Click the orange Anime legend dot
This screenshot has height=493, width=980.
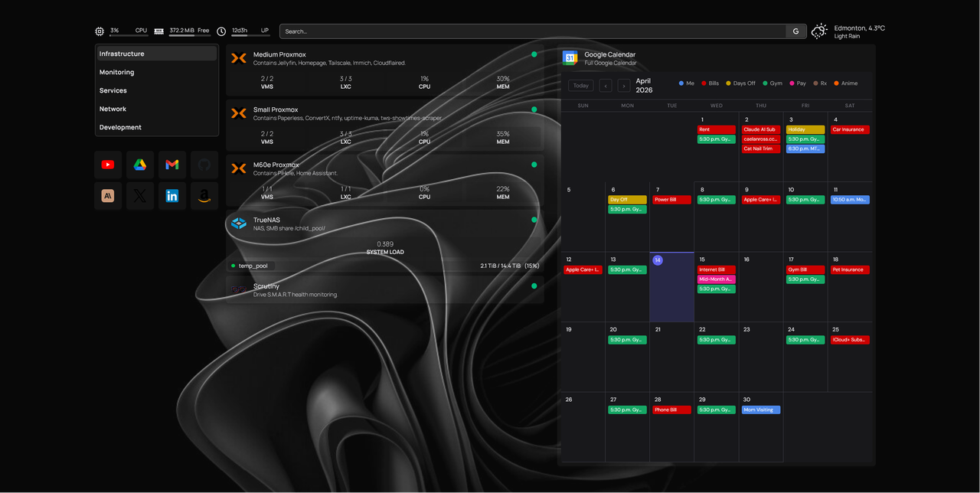[x=837, y=83]
